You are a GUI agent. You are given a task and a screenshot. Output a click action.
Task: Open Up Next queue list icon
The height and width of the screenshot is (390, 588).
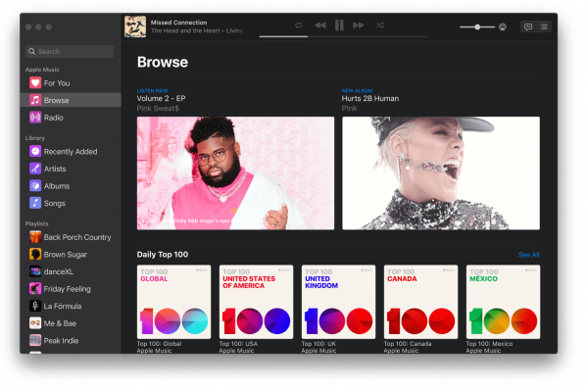[544, 27]
